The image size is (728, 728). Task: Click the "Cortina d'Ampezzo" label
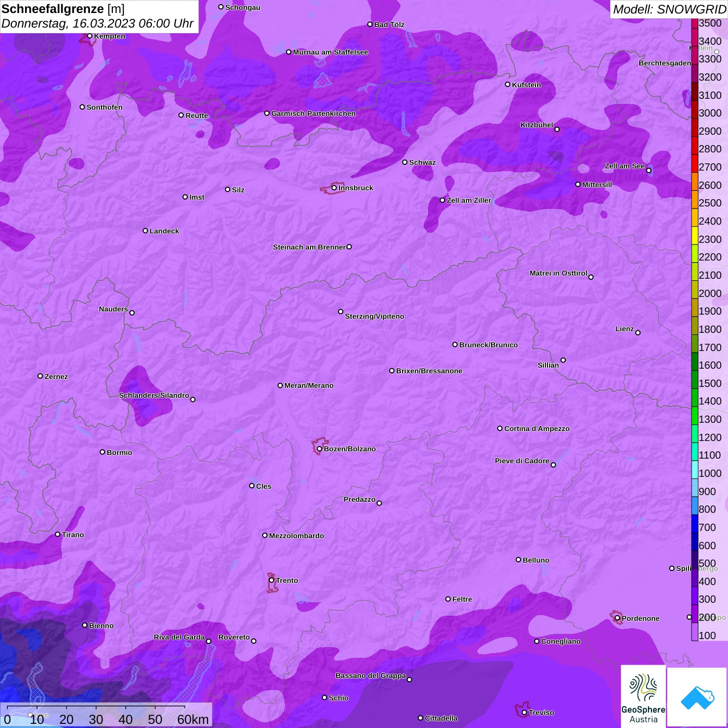(537, 428)
